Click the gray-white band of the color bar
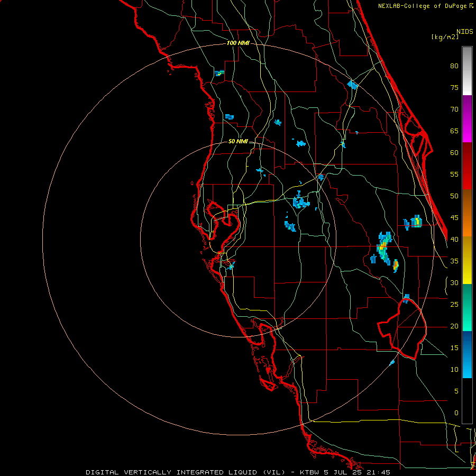476x476 pixels. coord(467,71)
